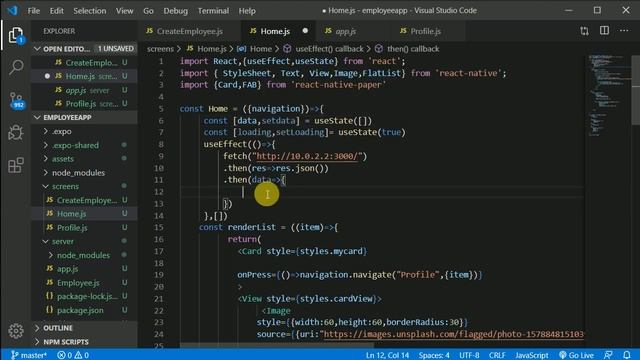The height and width of the screenshot is (360, 640).
Task: Click the Go Live server button
Action: point(576,355)
